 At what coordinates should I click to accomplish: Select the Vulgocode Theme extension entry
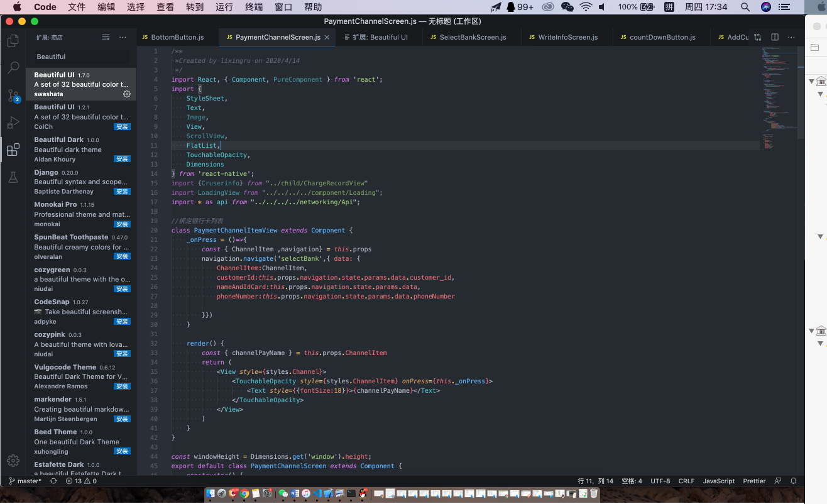[x=81, y=376]
